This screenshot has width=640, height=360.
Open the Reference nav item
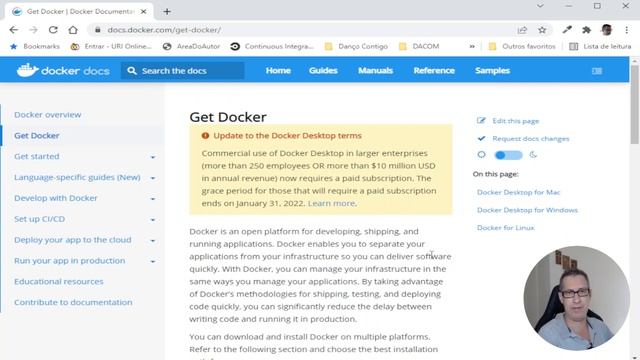[x=434, y=71]
